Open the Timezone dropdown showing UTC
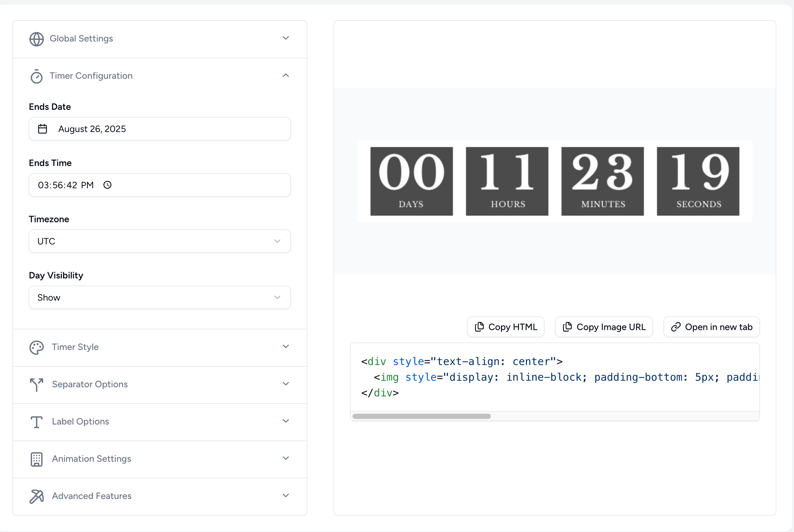Screen dimensions: 794x532 (x=160, y=241)
